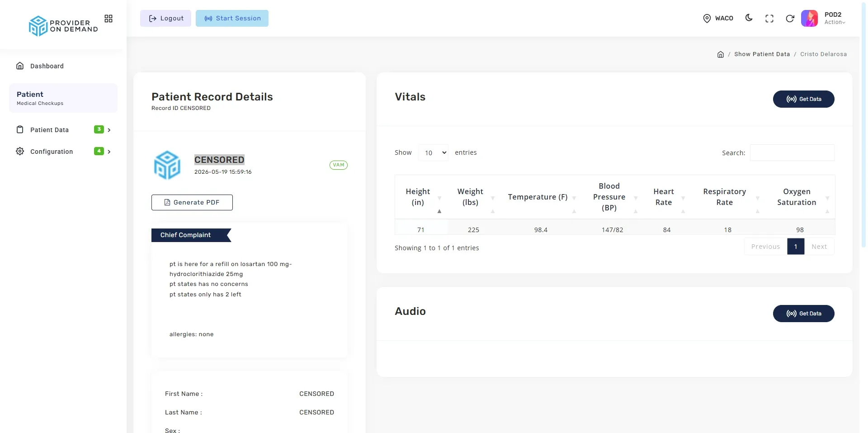The image size is (868, 433).
Task: Click the Chief Complaint ribbon header
Action: click(191, 235)
